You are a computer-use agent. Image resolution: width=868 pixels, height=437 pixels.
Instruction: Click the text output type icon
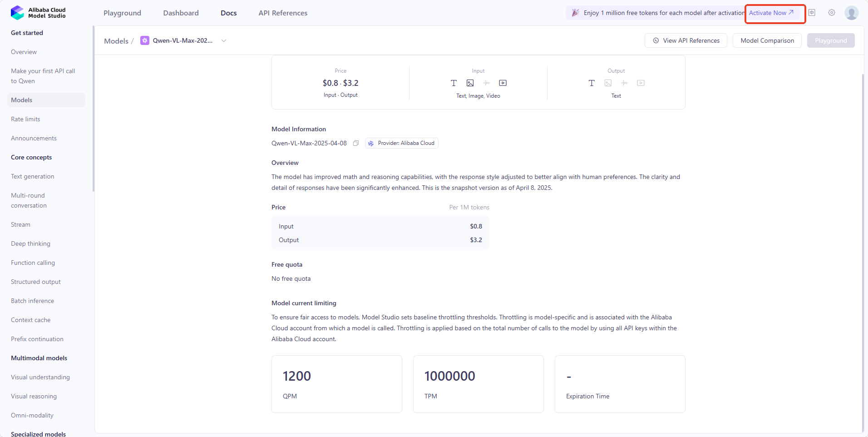[592, 83]
